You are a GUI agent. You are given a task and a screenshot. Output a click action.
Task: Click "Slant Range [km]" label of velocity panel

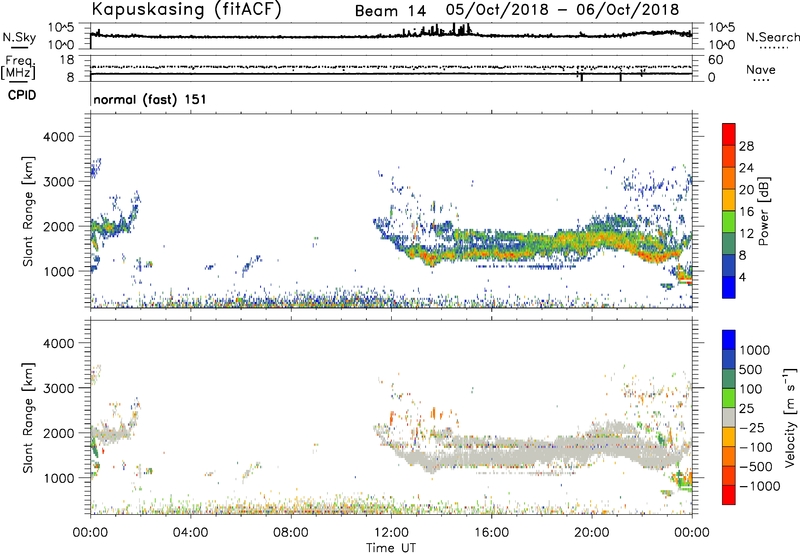(28, 417)
